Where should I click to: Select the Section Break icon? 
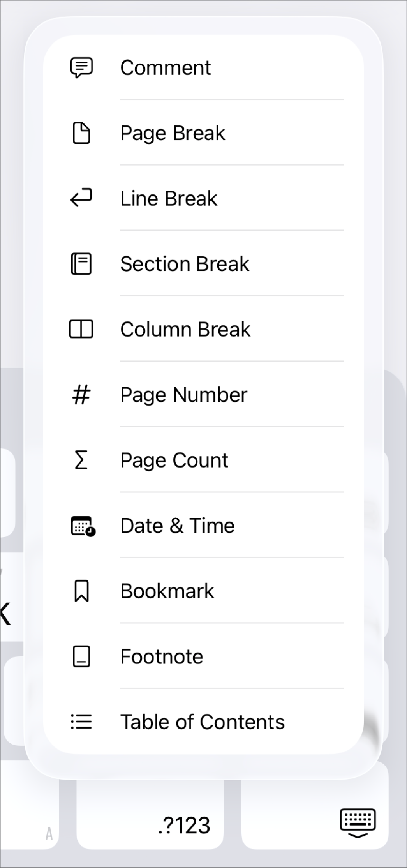[81, 264]
